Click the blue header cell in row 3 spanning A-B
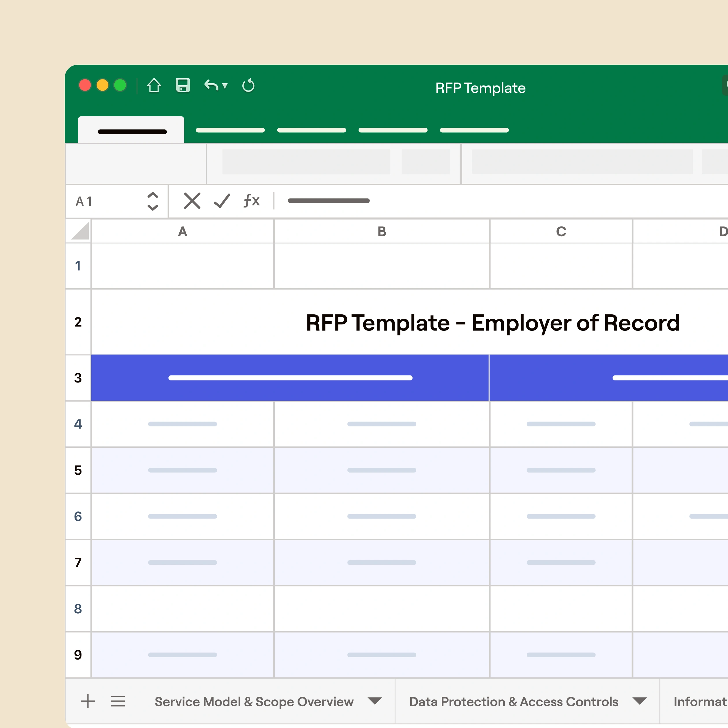Viewport: 728px width, 728px height. click(290, 378)
